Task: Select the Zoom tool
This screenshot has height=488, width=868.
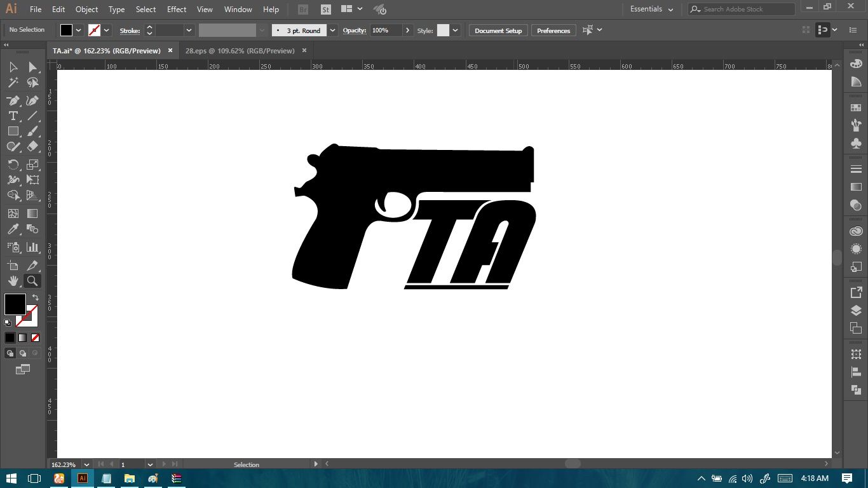Action: click(32, 281)
